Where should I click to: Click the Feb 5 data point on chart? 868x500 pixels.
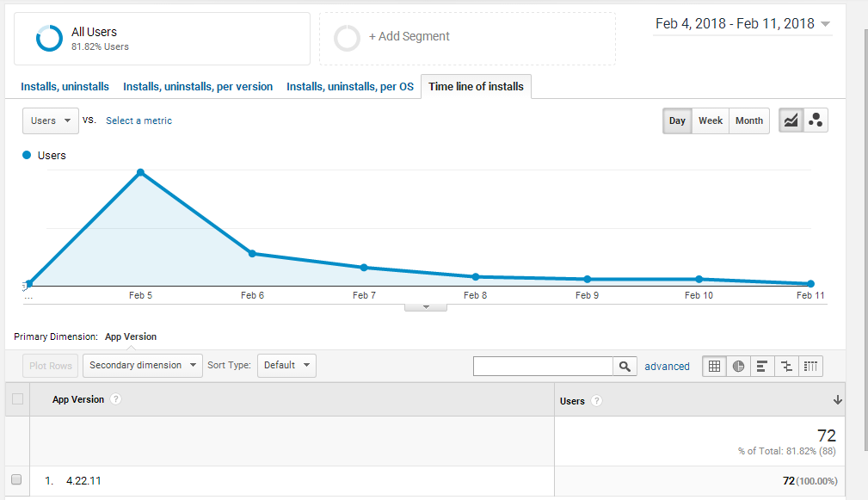click(x=140, y=173)
